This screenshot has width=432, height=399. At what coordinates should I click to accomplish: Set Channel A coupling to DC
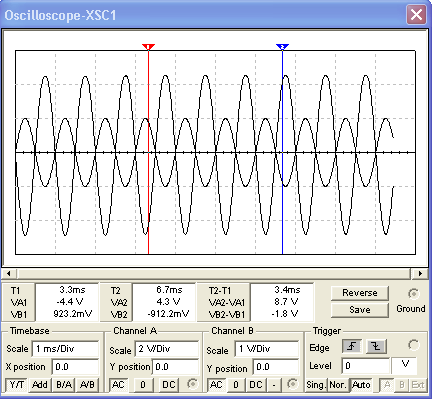169,385
